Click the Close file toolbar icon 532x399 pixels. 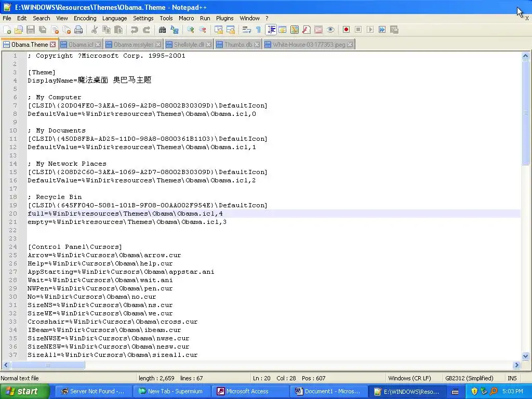click(x=55, y=30)
